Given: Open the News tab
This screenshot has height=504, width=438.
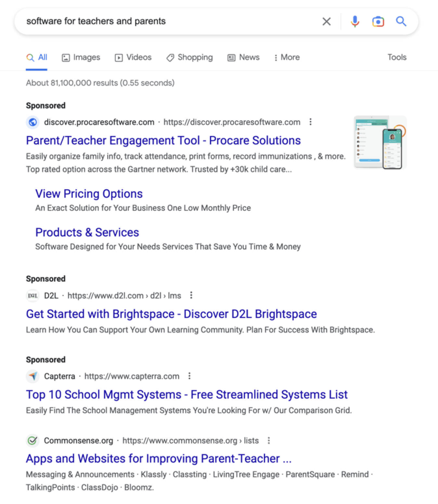Looking at the screenshot, I should 243,58.
